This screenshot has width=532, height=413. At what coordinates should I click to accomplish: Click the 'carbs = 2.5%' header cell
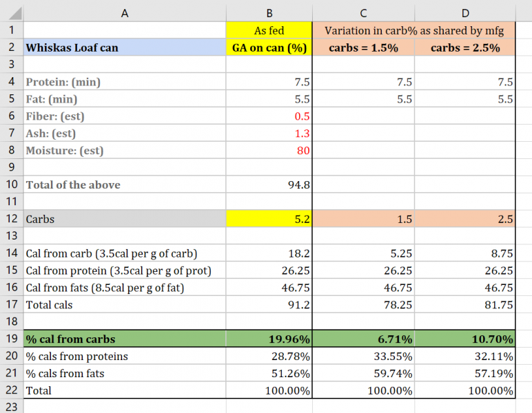466,47
